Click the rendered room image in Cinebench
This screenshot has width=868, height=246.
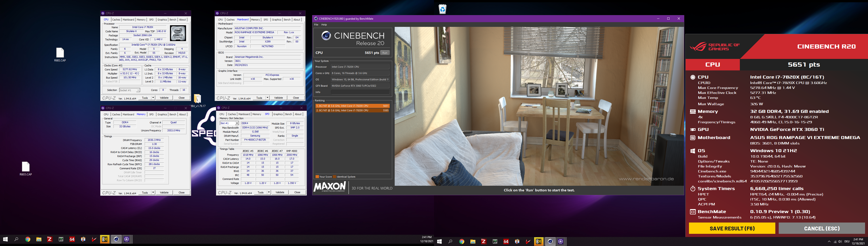point(539,106)
